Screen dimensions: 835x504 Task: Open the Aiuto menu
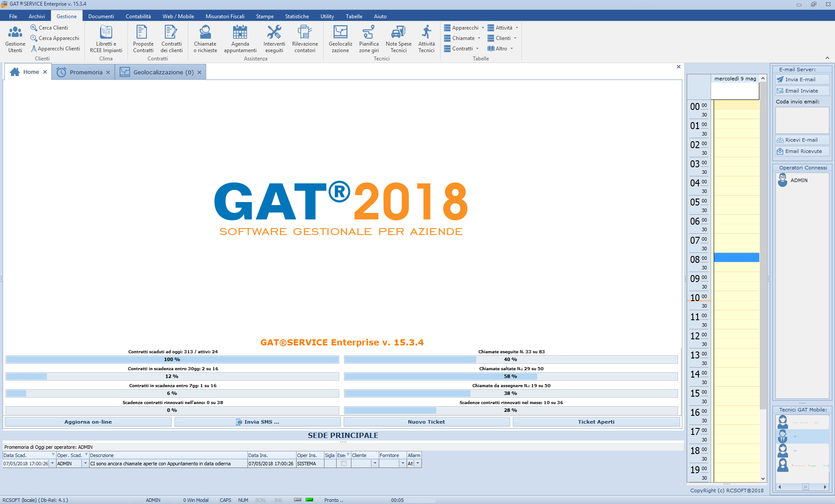380,16
